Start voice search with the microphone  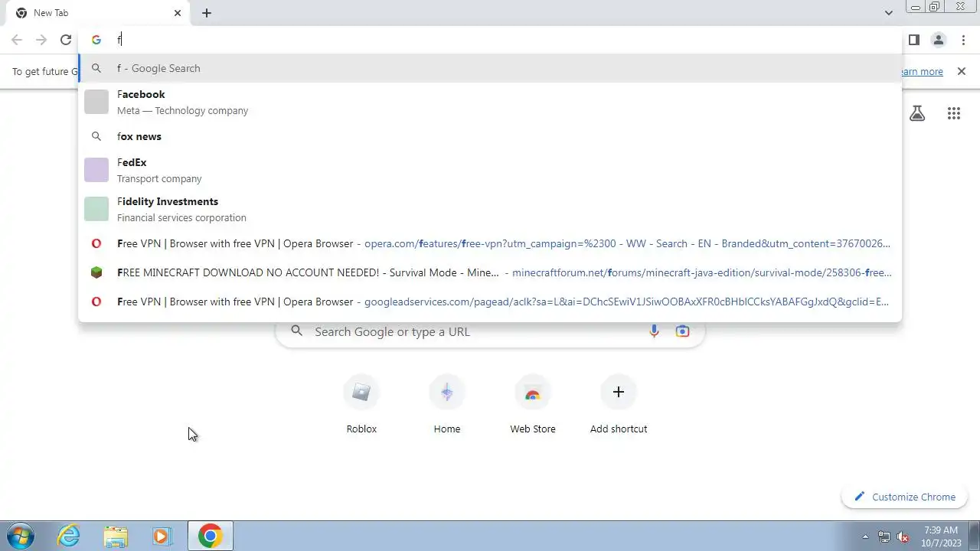click(x=654, y=331)
